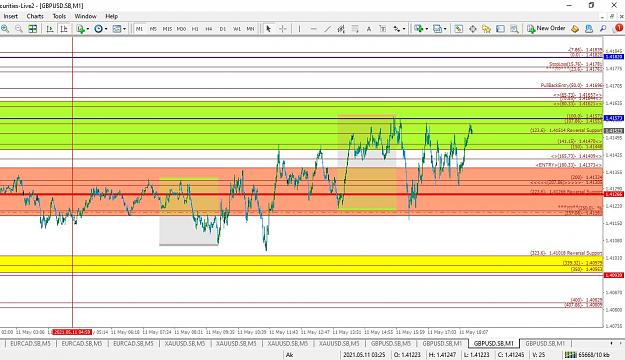Switch chart to W1 timeframe
This screenshot has width=625, height=360.
237,29
